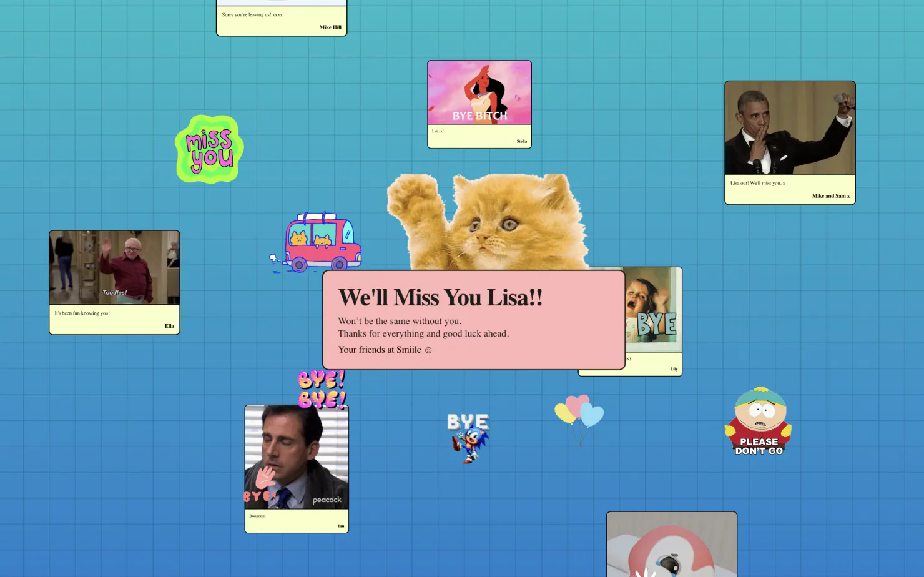Click the "Won't be the same without you." line
Viewport: 924px width, 577px height.
[x=400, y=321]
